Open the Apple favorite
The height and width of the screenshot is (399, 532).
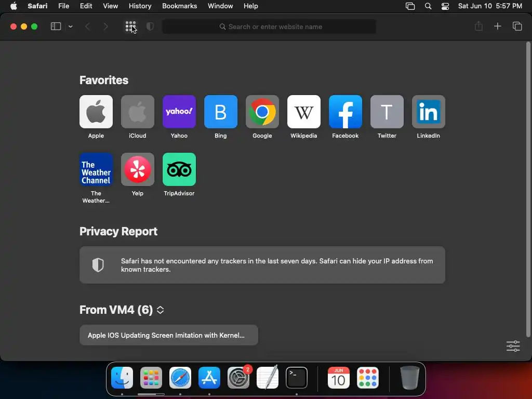(96, 112)
